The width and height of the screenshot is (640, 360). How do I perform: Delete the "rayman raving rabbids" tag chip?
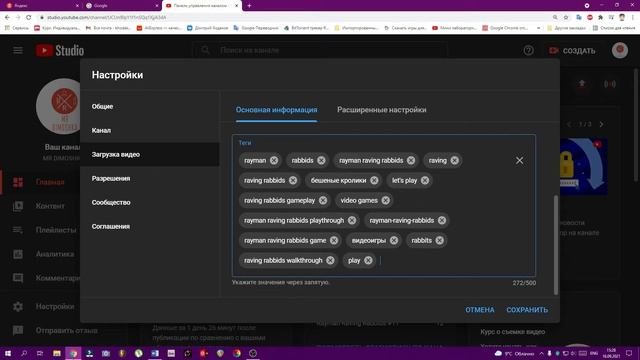click(x=411, y=160)
